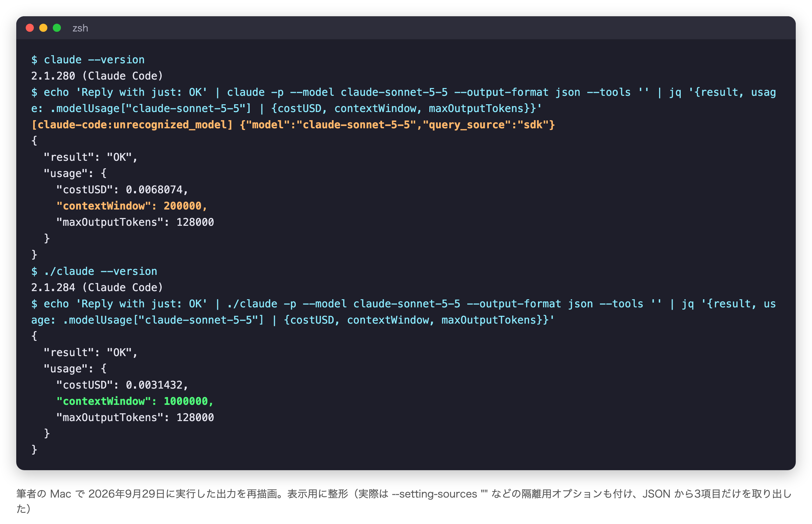Click the Japanese caption below the terminal
Screen dimensions: 812x524
point(404,501)
